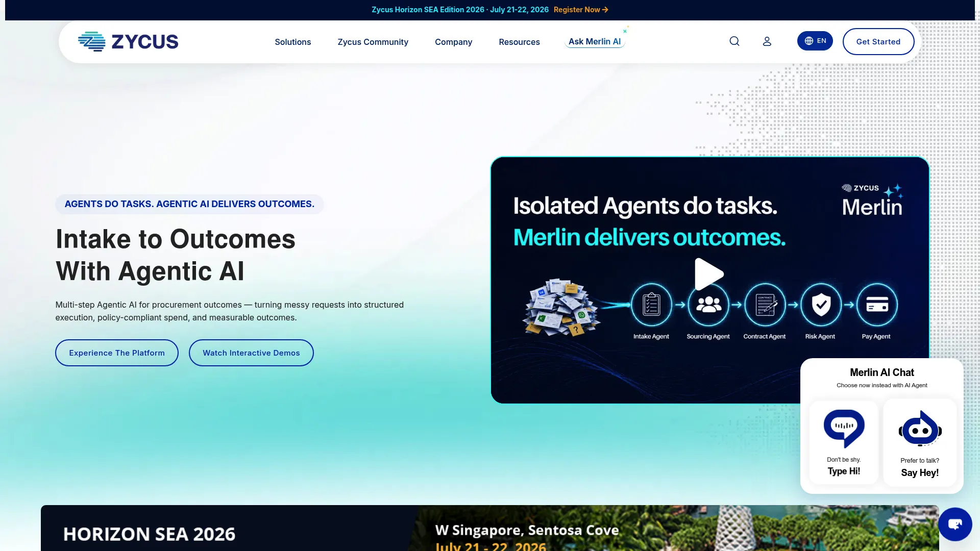Open the floating chat launcher button
This screenshot has width=980, height=551.
pyautogui.click(x=955, y=524)
